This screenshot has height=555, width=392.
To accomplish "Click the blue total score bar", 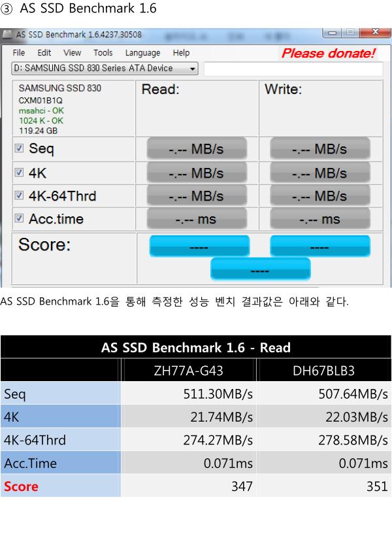I will pos(261,269).
